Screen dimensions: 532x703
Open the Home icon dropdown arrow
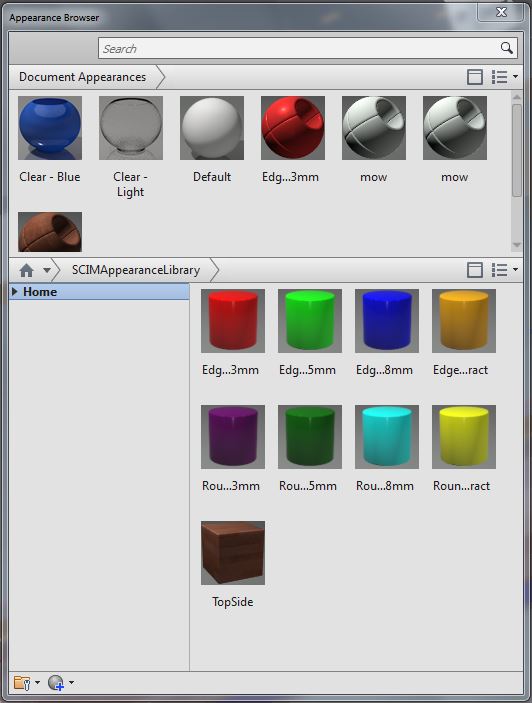click(47, 270)
